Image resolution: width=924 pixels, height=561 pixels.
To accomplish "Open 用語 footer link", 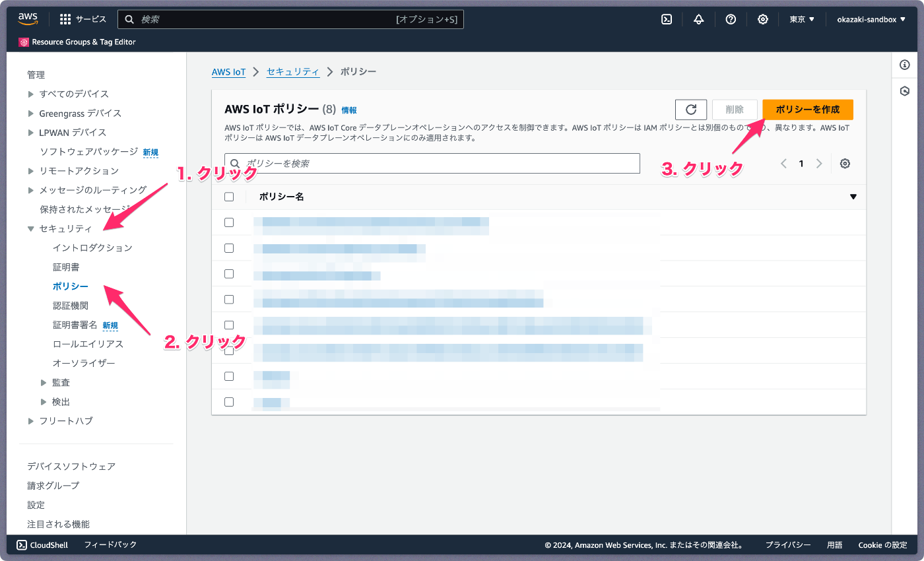I will (x=835, y=545).
